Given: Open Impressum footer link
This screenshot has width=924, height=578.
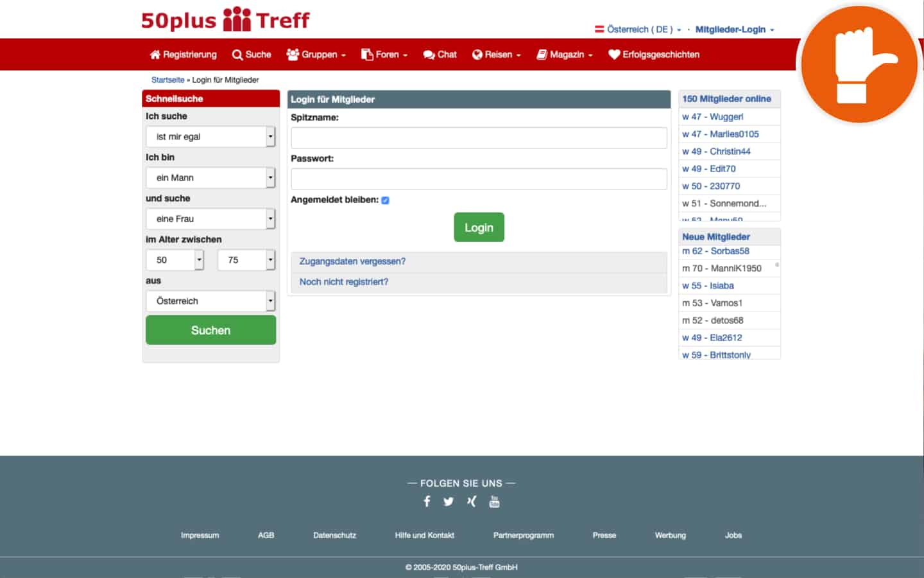Looking at the screenshot, I should pyautogui.click(x=200, y=536).
